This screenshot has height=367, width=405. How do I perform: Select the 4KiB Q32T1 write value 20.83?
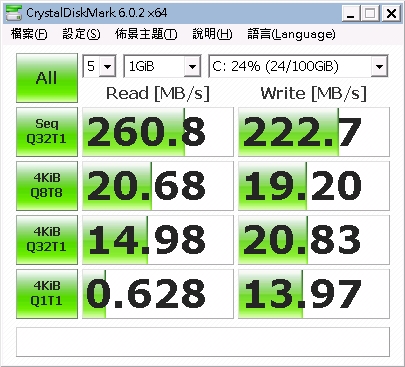click(314, 240)
